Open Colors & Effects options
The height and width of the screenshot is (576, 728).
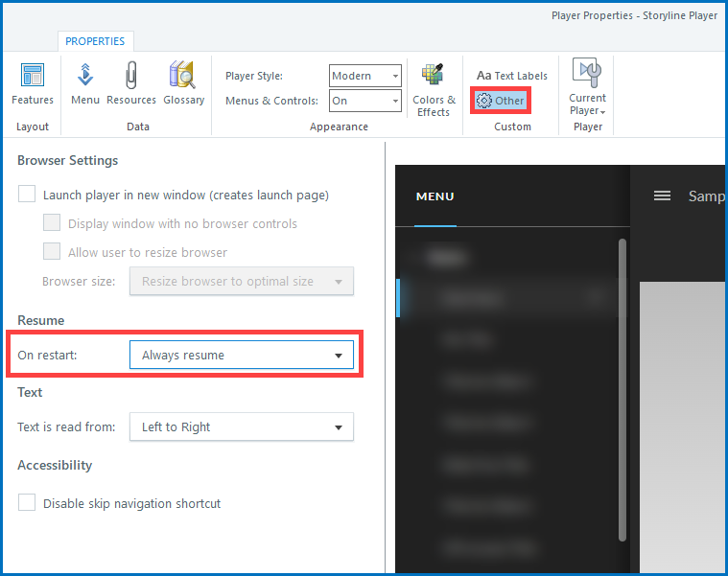point(434,90)
